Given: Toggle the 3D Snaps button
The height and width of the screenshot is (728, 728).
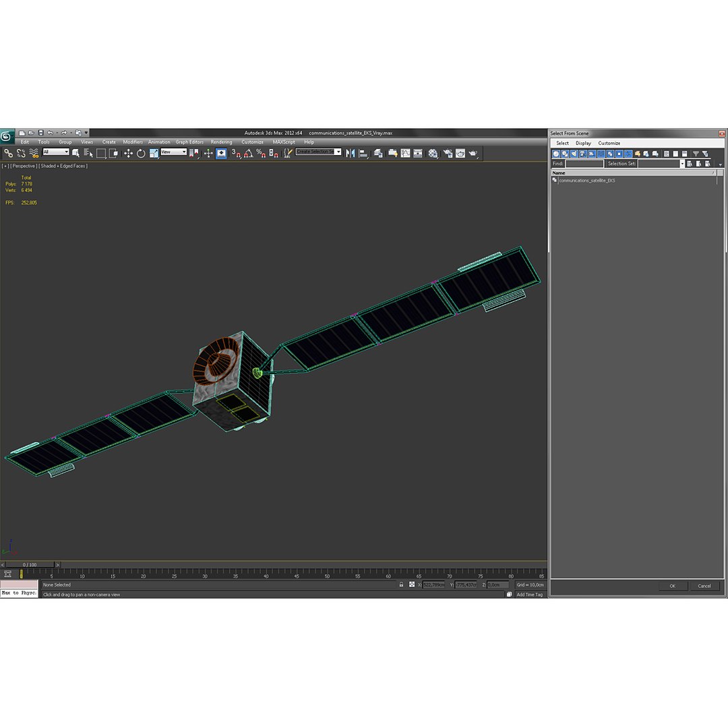Looking at the screenshot, I should 236,153.
